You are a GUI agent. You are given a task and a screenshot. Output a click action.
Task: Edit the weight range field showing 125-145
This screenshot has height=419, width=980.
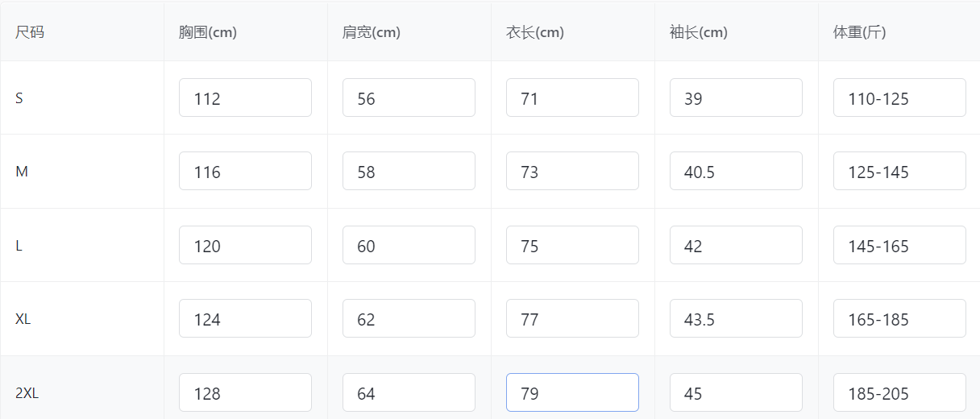pyautogui.click(x=899, y=171)
